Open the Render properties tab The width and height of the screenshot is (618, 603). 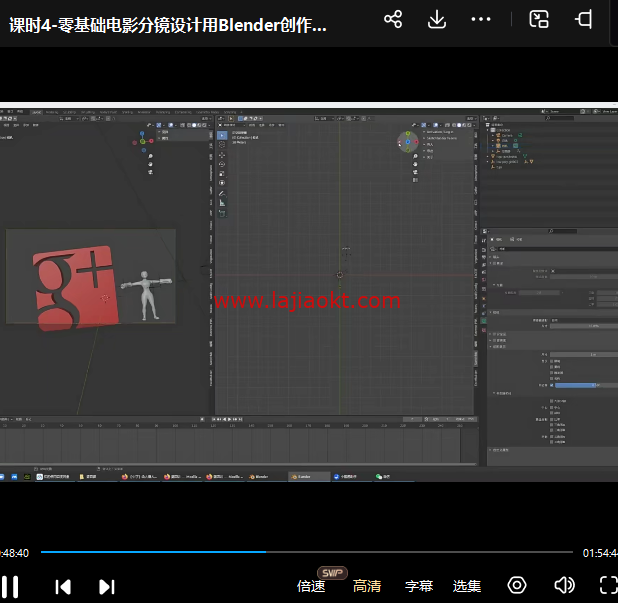pyautogui.click(x=484, y=250)
